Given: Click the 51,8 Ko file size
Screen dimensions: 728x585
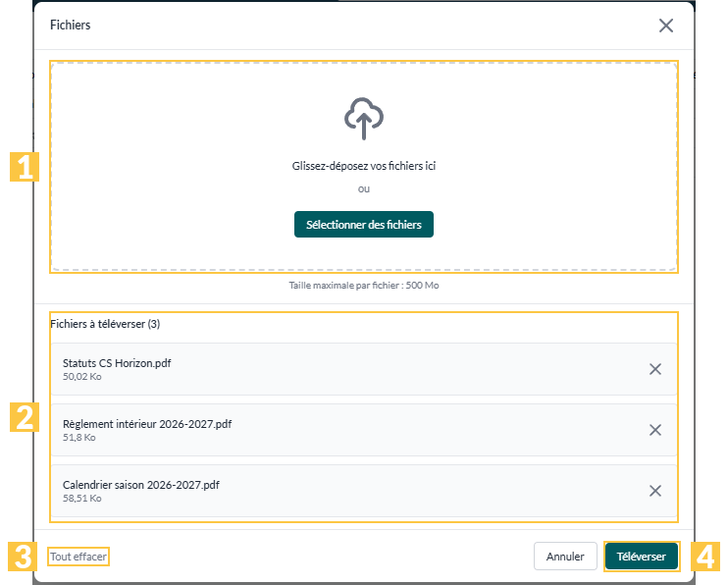Looking at the screenshot, I should tap(79, 438).
